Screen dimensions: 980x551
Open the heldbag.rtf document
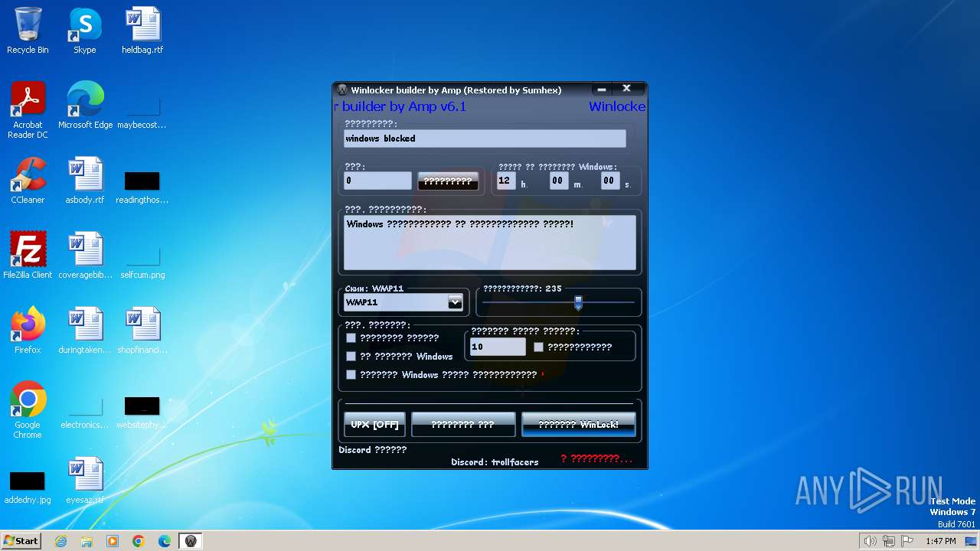tap(142, 31)
